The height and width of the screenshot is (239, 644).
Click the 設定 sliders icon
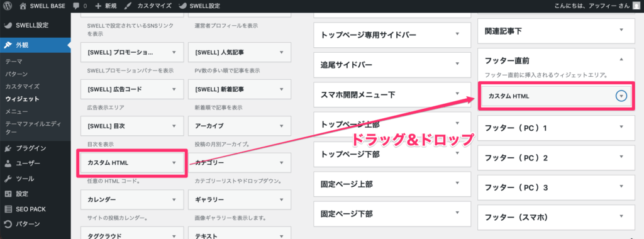click(x=8, y=194)
